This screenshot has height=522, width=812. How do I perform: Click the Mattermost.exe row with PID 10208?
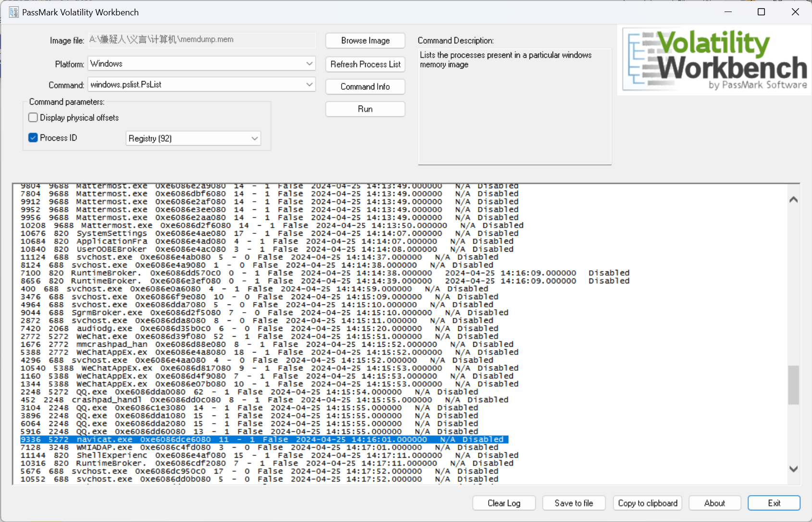click(x=272, y=225)
